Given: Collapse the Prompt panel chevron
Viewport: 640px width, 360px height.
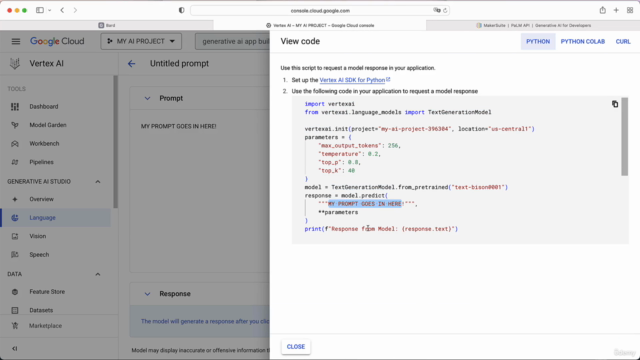Looking at the screenshot, I should 147,98.
